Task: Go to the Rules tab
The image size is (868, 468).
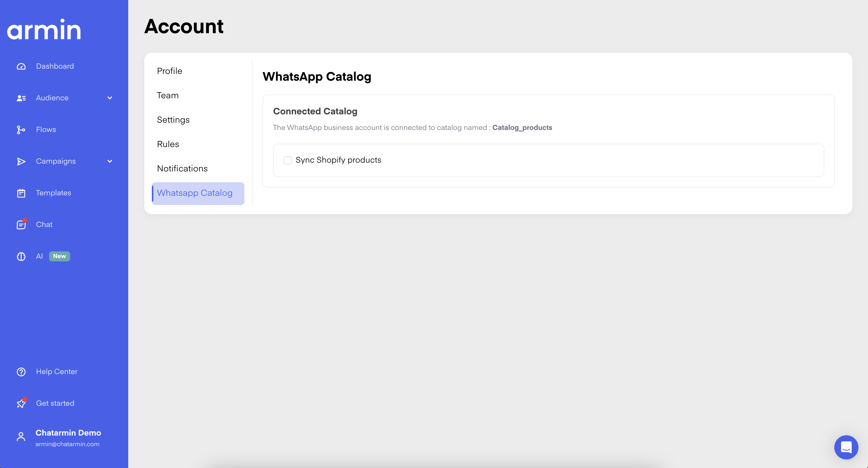Action: (x=168, y=144)
